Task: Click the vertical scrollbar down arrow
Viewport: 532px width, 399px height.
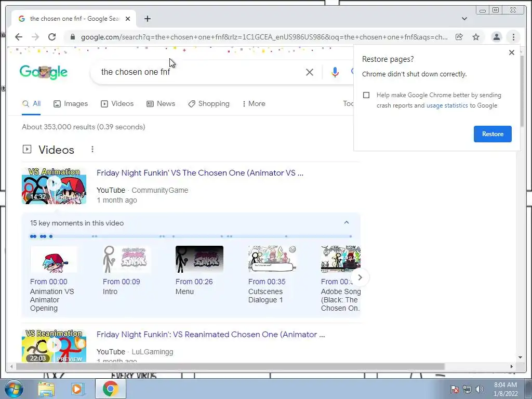Action: (520, 357)
